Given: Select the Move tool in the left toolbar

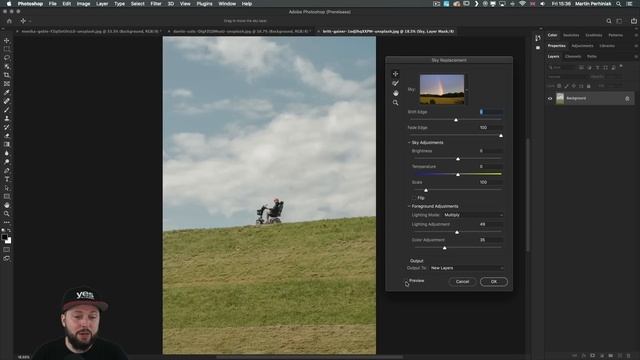Looking at the screenshot, I should coord(7,40).
